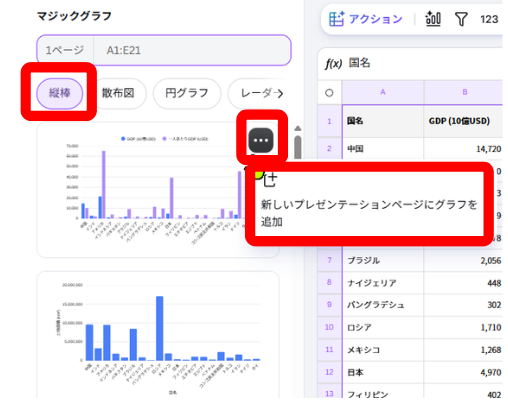Viewport: 508px width, 401px height.
Task: Click the 国名 header cell
Action: pyautogui.click(x=383, y=121)
